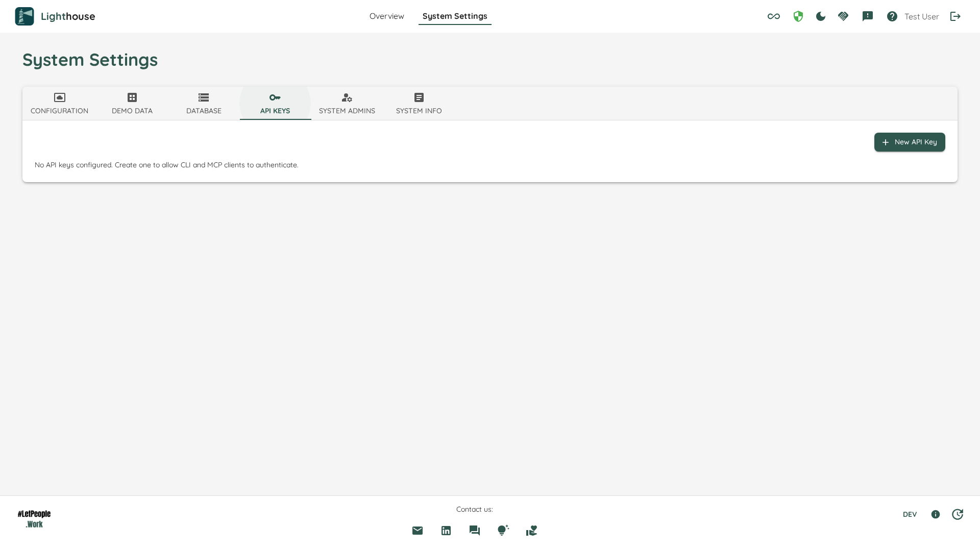The height and width of the screenshot is (551, 980).
Task: Click the Test User name
Action: pos(921,17)
